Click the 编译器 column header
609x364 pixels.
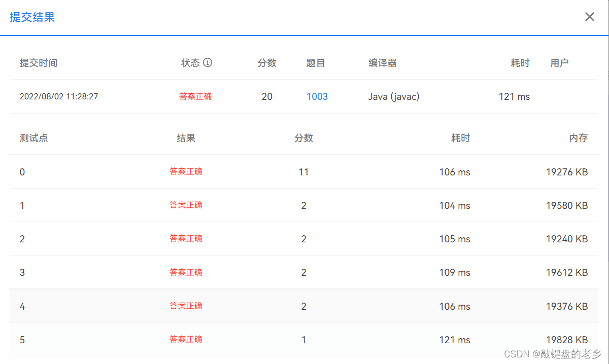tap(382, 62)
